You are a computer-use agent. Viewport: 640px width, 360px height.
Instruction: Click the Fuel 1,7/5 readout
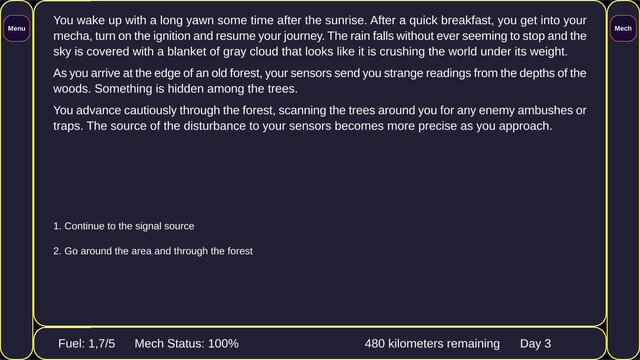[x=87, y=344]
